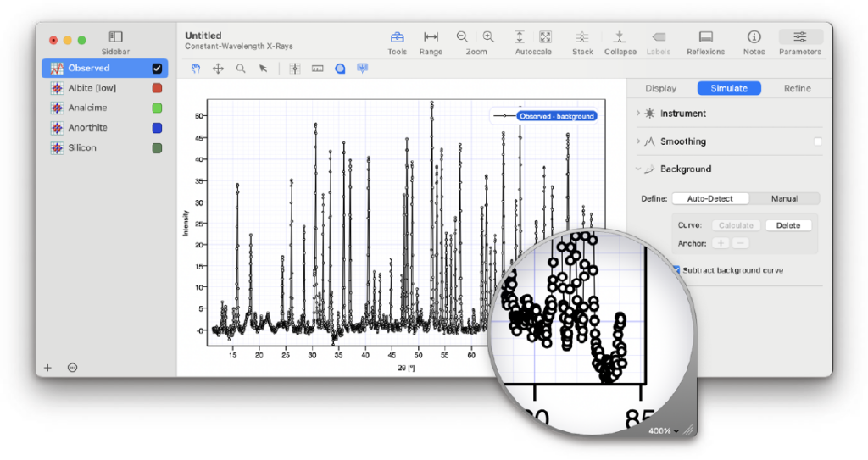Image resolution: width=868 pixels, height=460 pixels.
Task: Open the Reflexions panel icon
Action: pyautogui.click(x=705, y=37)
